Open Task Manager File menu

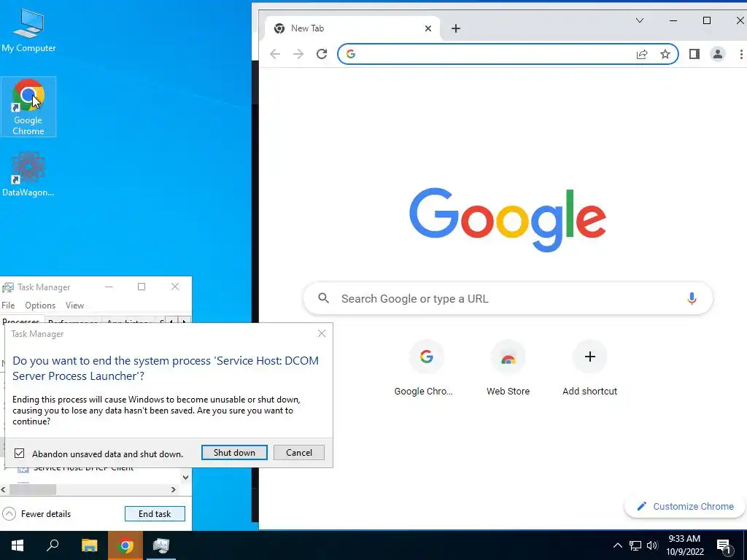point(8,306)
